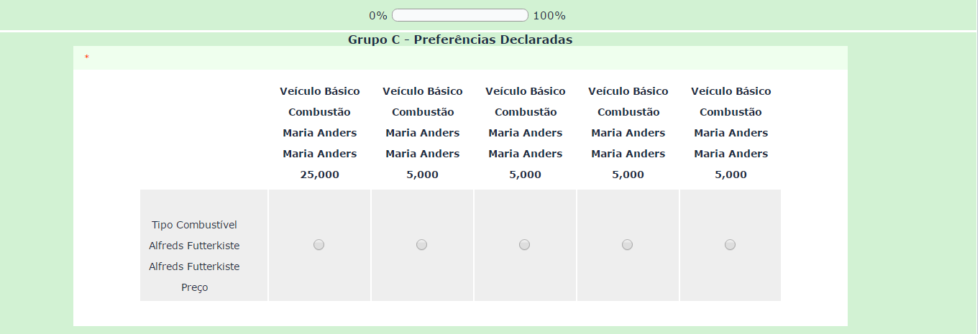980x334 pixels.
Task: Click 'Veículo Básico' header in the third column
Action: [526, 91]
